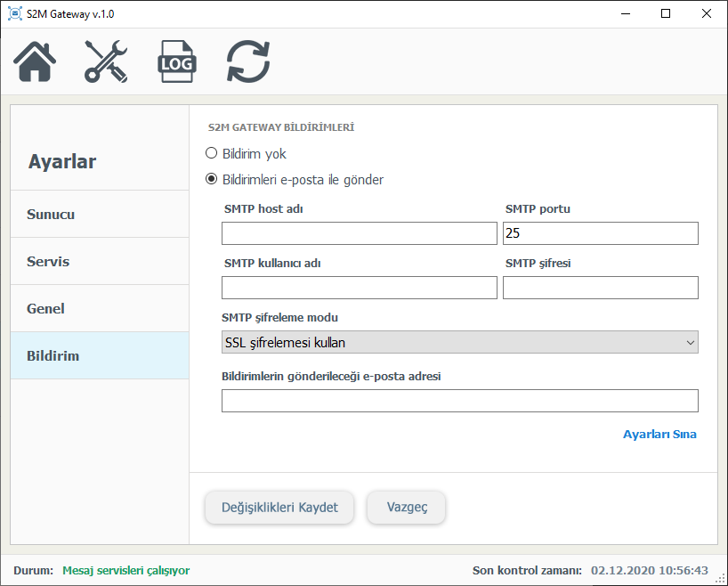The height and width of the screenshot is (586, 728).
Task: Select the "Bildirim yok" radio option
Action: coord(212,153)
